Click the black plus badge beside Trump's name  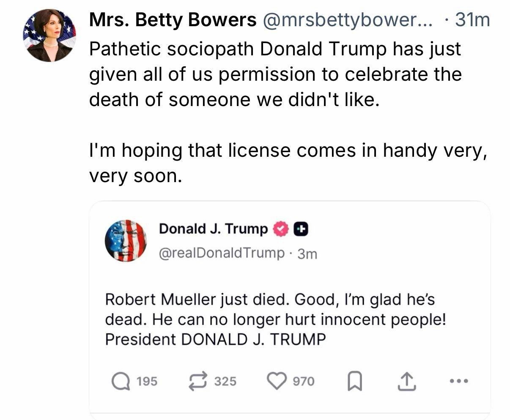pyautogui.click(x=300, y=229)
